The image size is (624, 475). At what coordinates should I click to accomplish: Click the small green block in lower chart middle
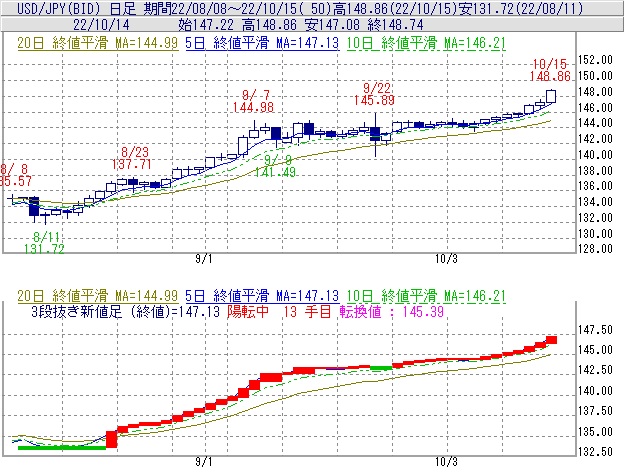pyautogui.click(x=381, y=368)
